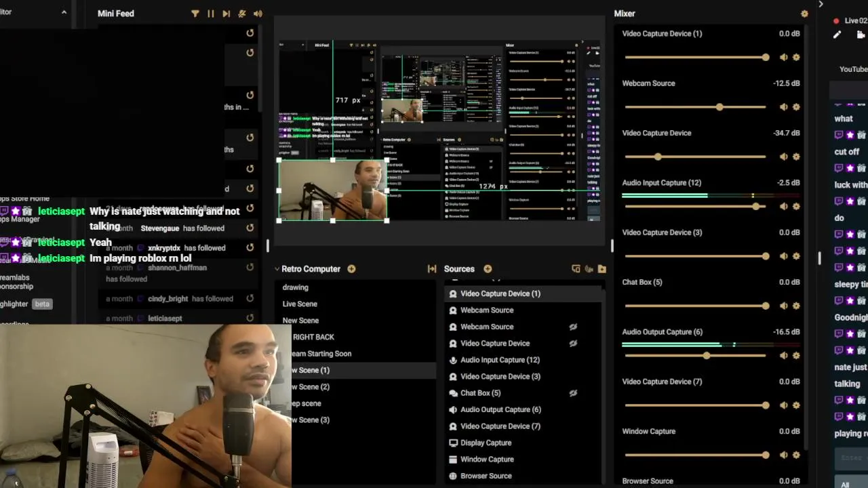Open settings gear for Video Capture Device (1) audio
The height and width of the screenshot is (488, 868).
tap(796, 58)
